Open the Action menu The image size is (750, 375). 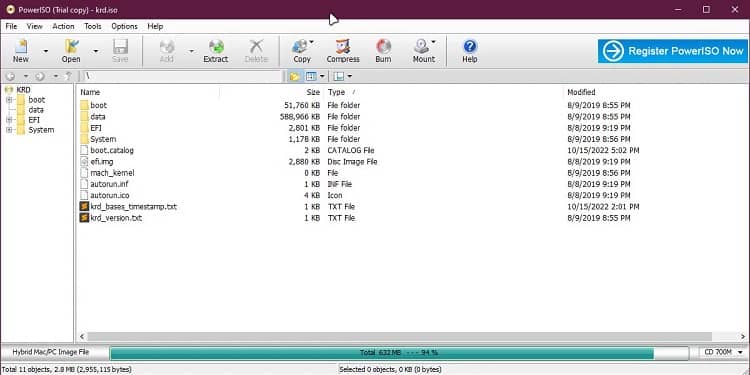(63, 26)
